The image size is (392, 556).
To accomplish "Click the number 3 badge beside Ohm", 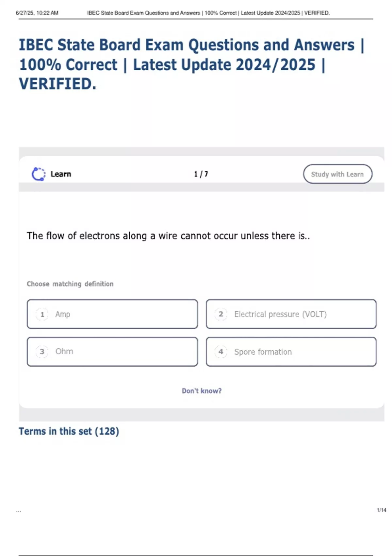I will (42, 352).
